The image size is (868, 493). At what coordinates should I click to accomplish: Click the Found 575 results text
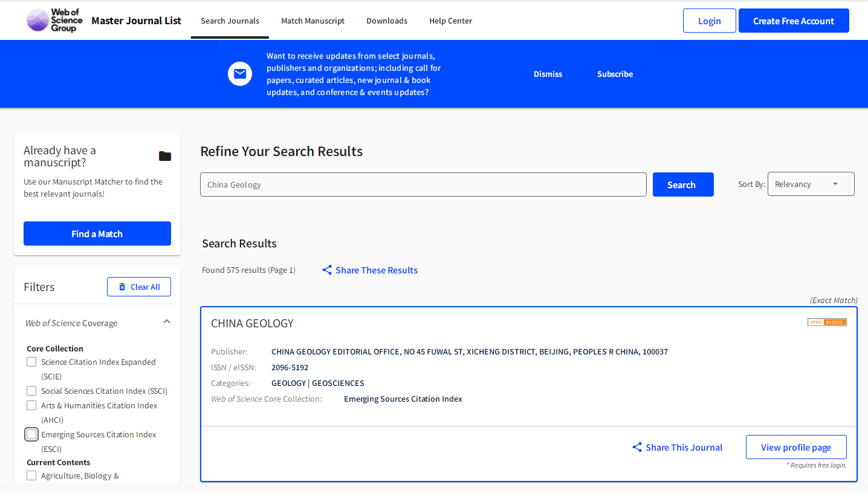pos(248,270)
